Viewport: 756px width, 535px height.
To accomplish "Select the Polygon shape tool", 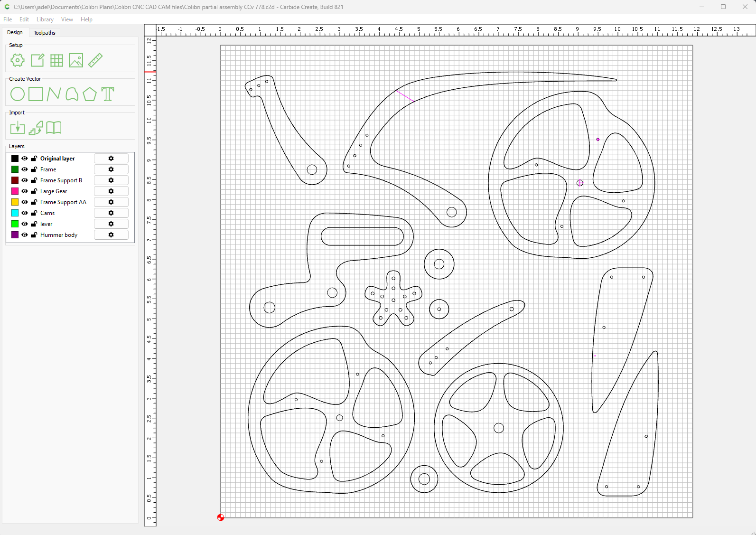I will [90, 94].
